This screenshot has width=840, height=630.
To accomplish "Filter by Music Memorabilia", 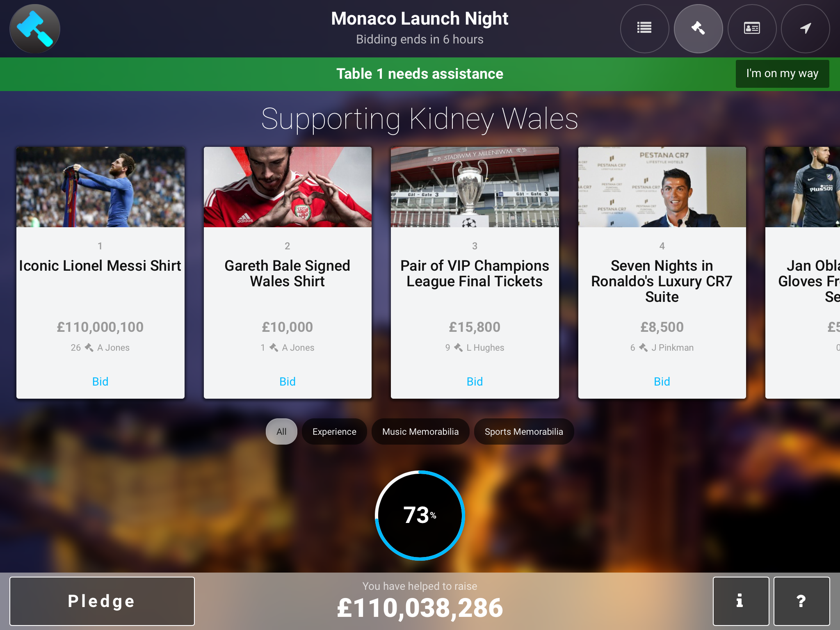I will pyautogui.click(x=420, y=431).
